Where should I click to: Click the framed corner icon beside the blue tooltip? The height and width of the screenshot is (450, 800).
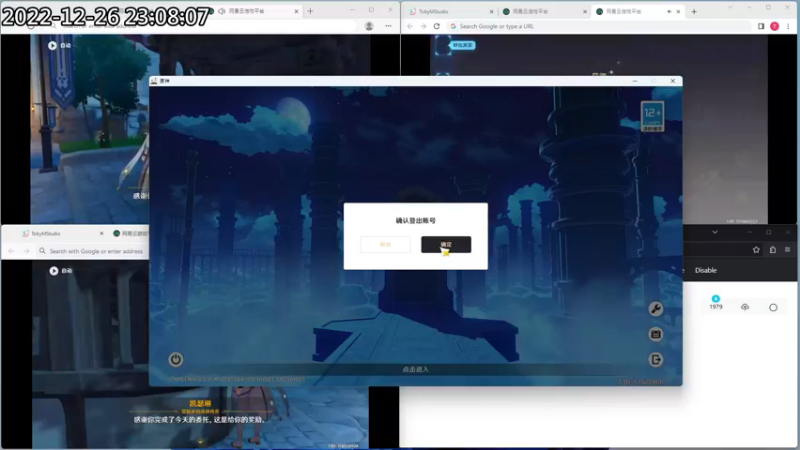[442, 45]
